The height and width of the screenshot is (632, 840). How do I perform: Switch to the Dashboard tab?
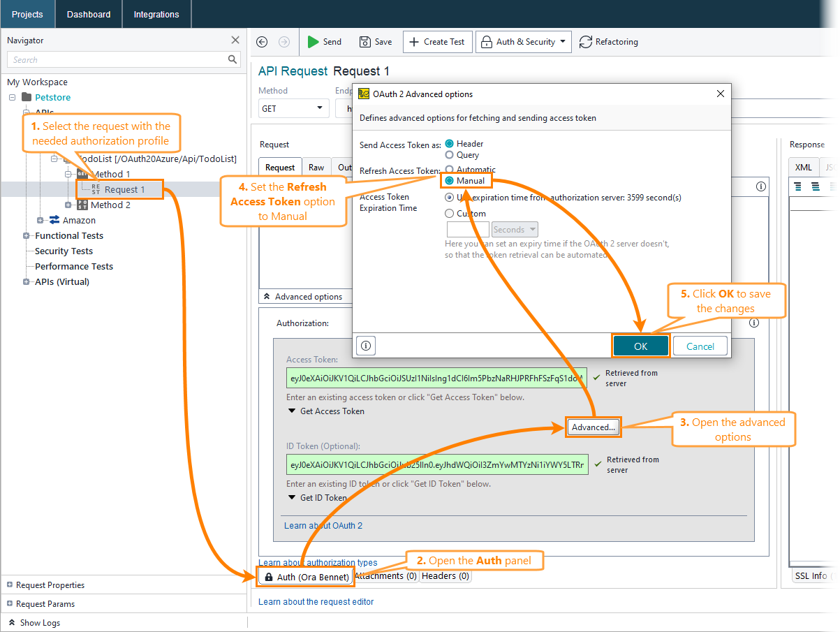pos(89,14)
